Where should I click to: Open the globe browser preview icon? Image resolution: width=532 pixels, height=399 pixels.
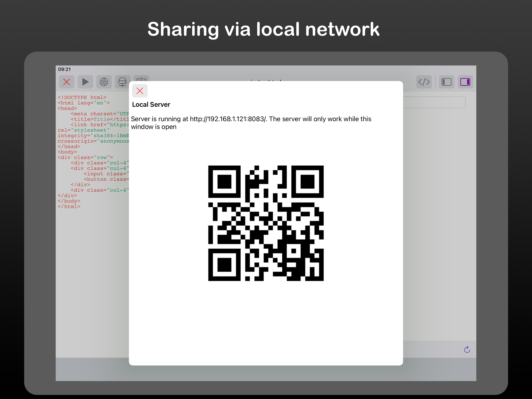[104, 82]
